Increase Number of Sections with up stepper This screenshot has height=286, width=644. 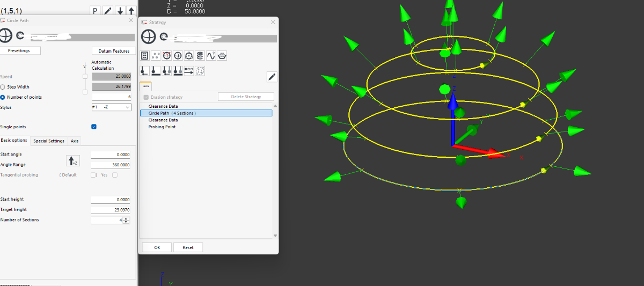pos(126,218)
